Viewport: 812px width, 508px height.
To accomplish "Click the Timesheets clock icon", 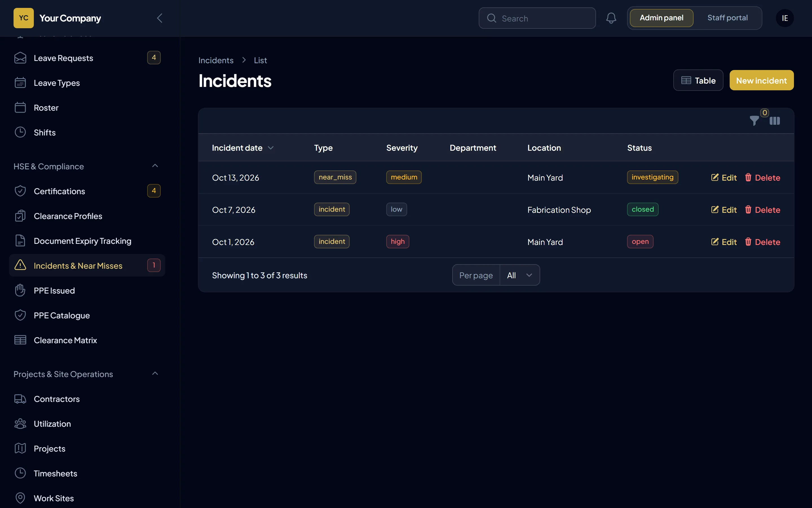I will (20, 473).
